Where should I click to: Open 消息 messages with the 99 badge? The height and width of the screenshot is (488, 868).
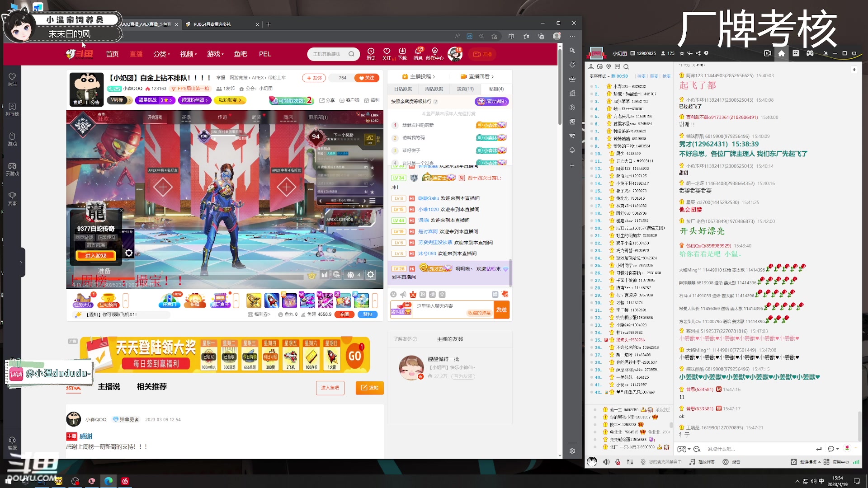click(418, 54)
